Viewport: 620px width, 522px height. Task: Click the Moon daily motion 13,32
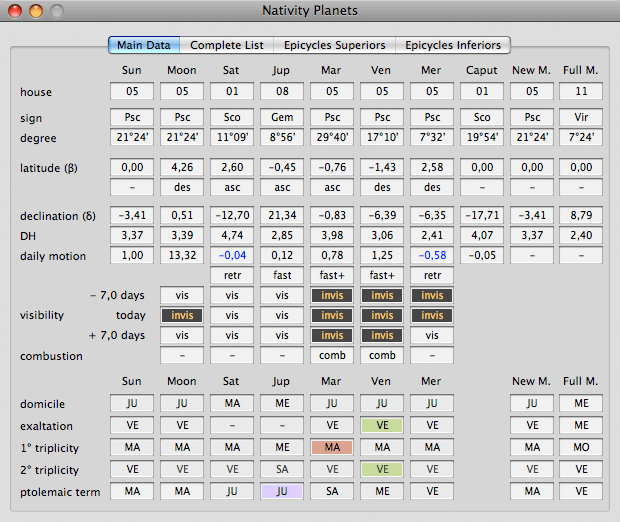pos(182,255)
